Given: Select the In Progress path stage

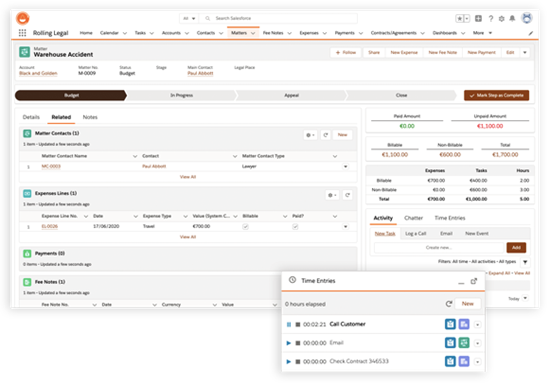Looking at the screenshot, I should 181,95.
